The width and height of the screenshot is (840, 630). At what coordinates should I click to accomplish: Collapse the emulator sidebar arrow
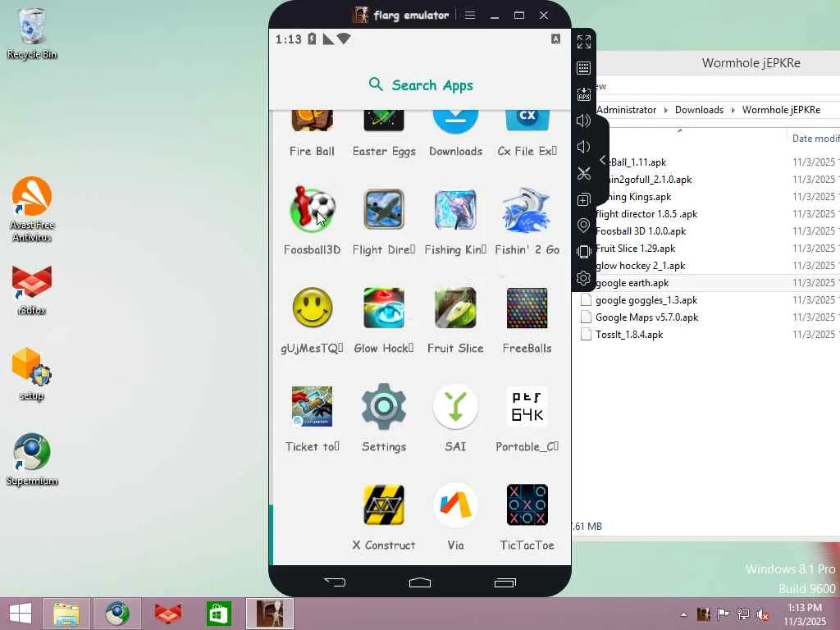[603, 160]
